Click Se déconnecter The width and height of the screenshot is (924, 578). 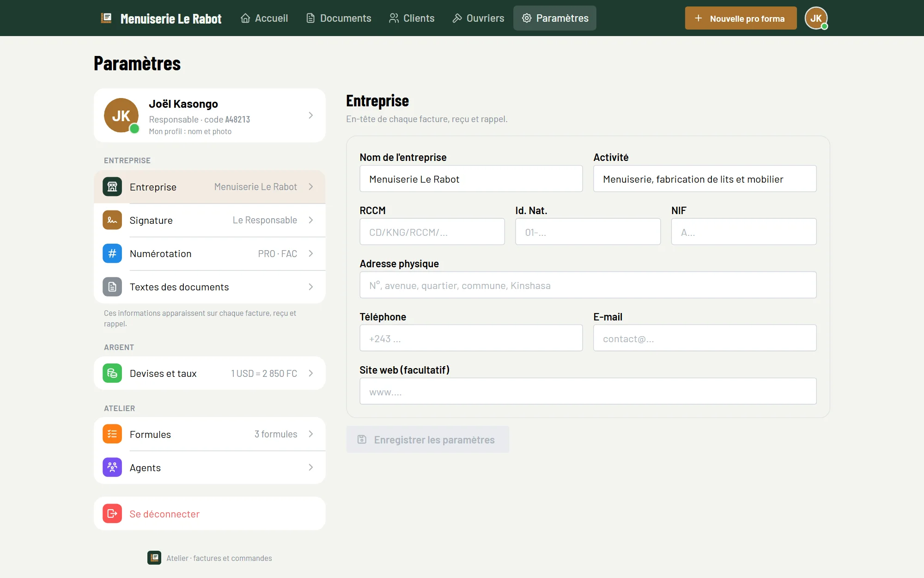click(x=210, y=514)
